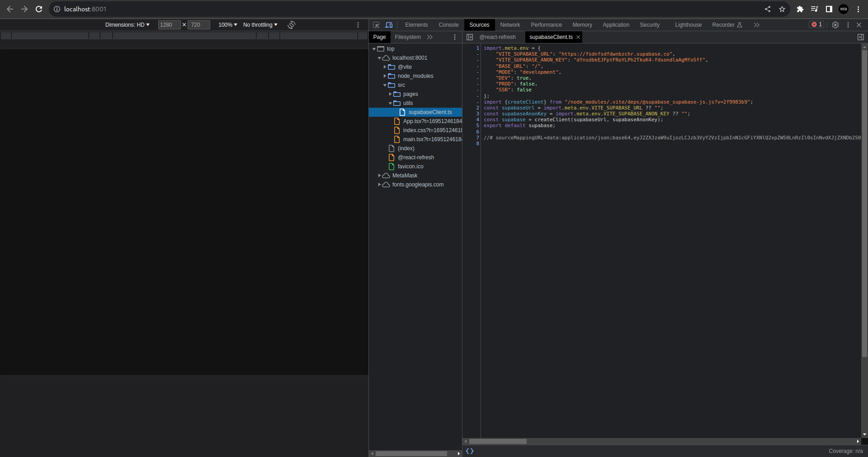
Task: Switch to the Filesystem tab
Action: click(x=407, y=37)
